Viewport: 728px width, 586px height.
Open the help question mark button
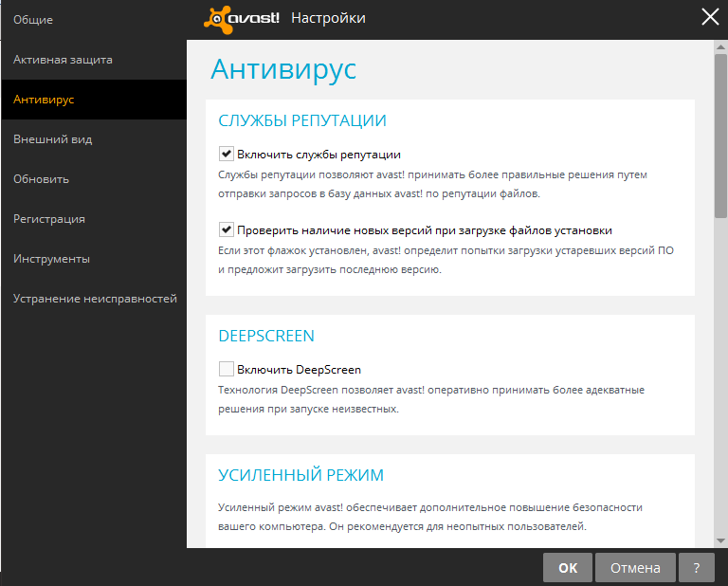(x=697, y=567)
